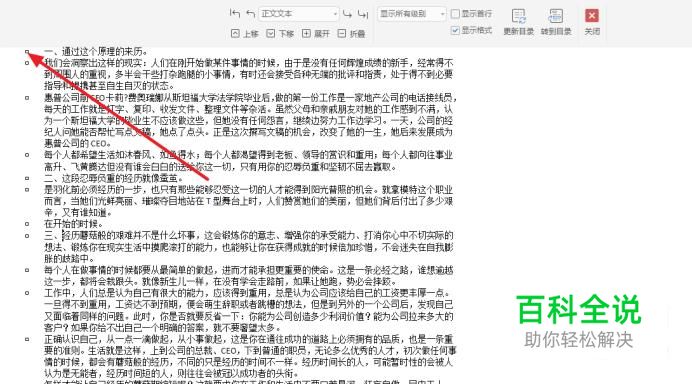Click the line beginning 是羽化前必须经历的一步
The width and height of the screenshot is (692, 384).
(x=248, y=189)
